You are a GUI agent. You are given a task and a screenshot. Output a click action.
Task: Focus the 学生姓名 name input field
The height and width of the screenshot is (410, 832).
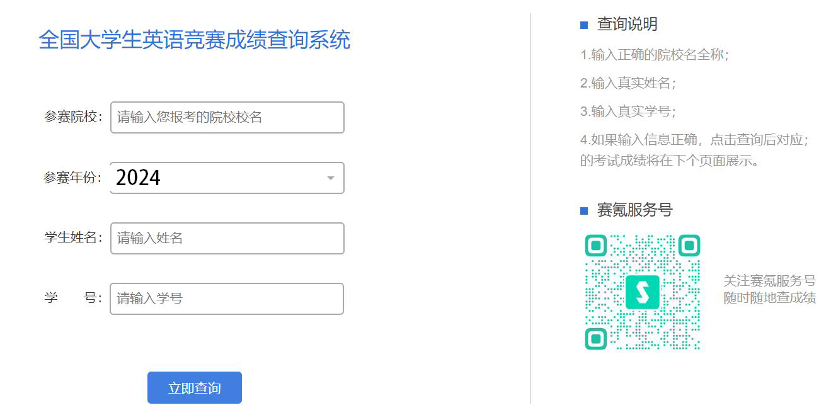[227, 238]
